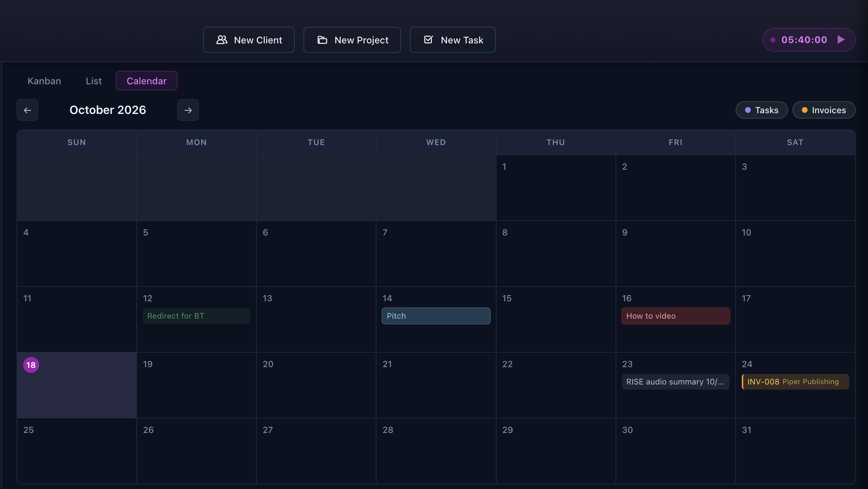Select October 17 on the calendar
Viewport: 868px width, 489px height.
pyautogui.click(x=795, y=319)
